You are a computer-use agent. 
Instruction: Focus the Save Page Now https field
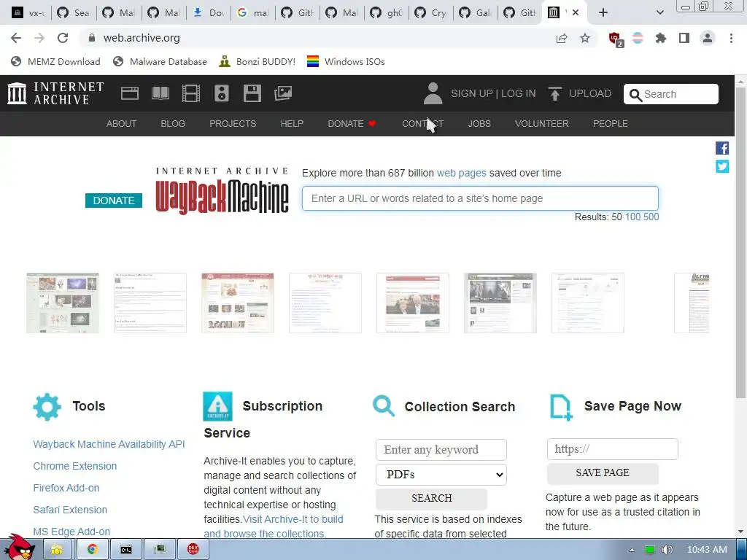613,449
